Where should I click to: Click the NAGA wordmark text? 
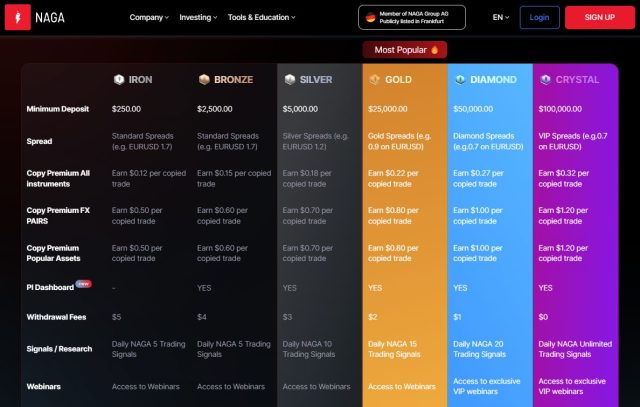(x=50, y=18)
